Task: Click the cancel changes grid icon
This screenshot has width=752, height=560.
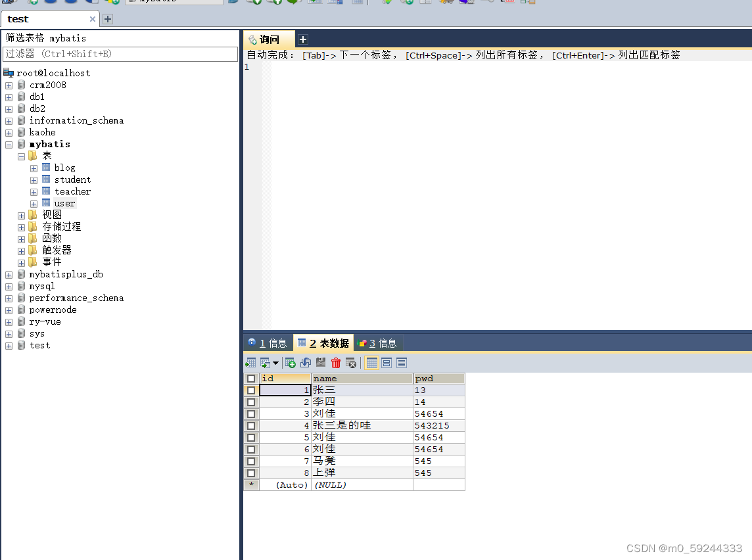Action: pyautogui.click(x=351, y=363)
